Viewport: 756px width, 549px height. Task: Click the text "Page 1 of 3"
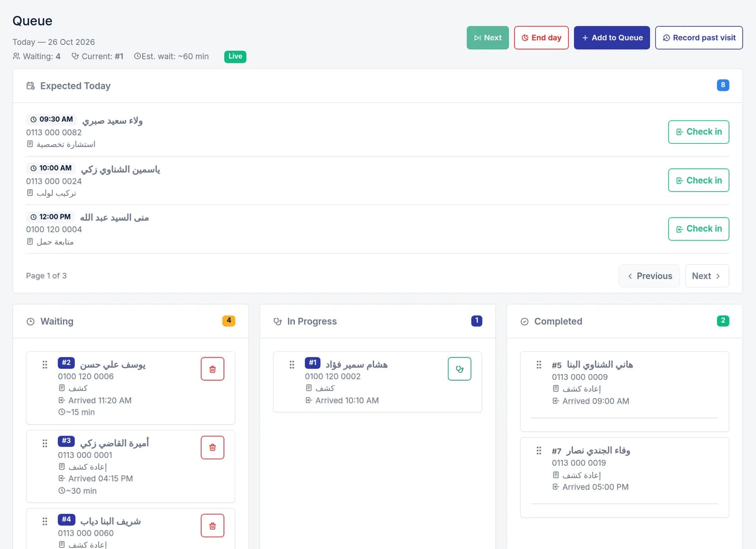pyautogui.click(x=46, y=276)
